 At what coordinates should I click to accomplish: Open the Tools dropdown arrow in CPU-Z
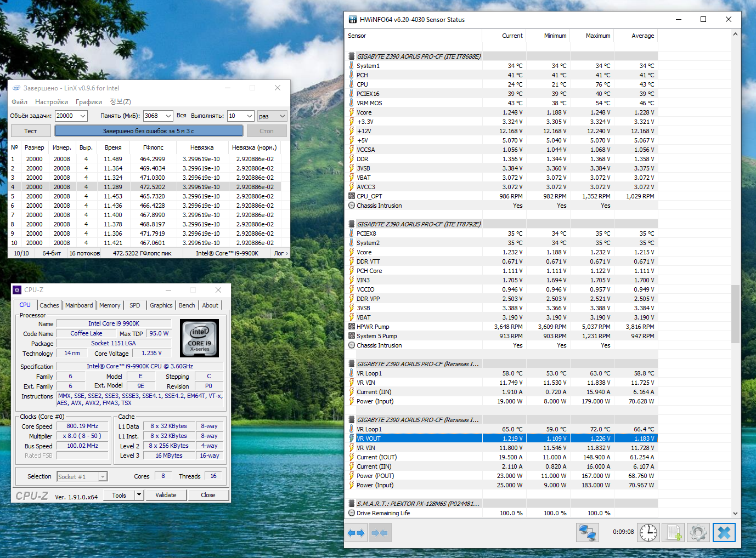point(139,495)
